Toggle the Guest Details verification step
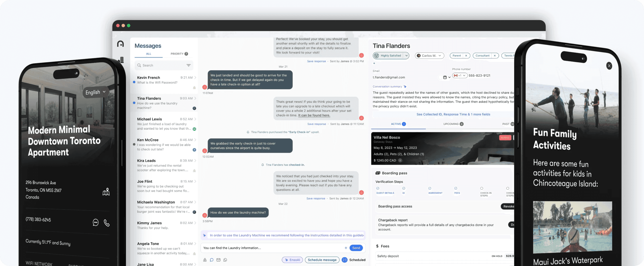 tap(378, 188)
